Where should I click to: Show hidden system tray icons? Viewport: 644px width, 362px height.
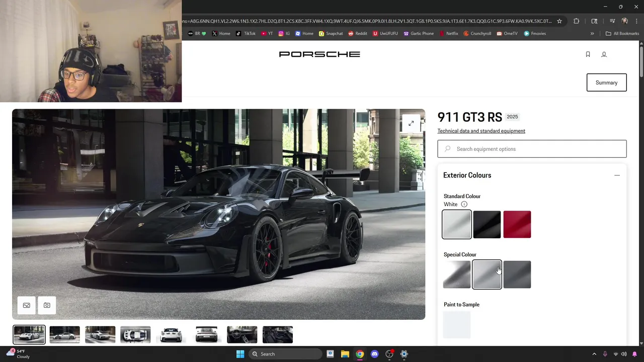pos(594,354)
